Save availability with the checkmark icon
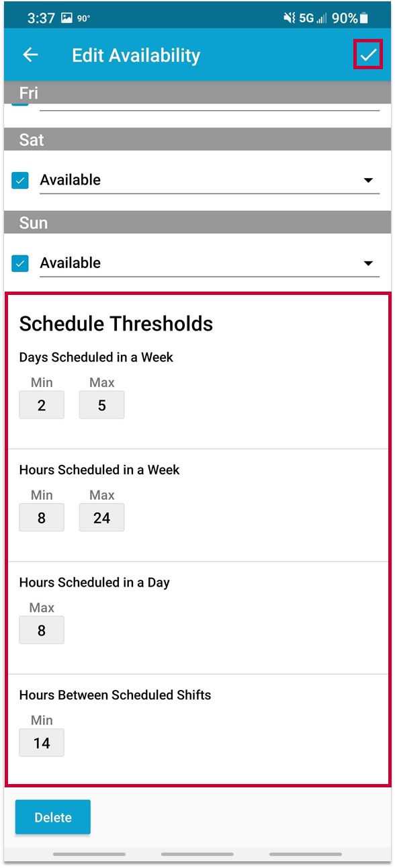 pos(368,54)
